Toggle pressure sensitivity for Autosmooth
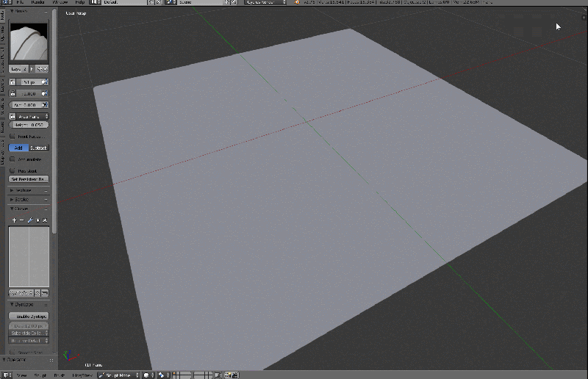The height and width of the screenshot is (379, 588). tap(46, 105)
